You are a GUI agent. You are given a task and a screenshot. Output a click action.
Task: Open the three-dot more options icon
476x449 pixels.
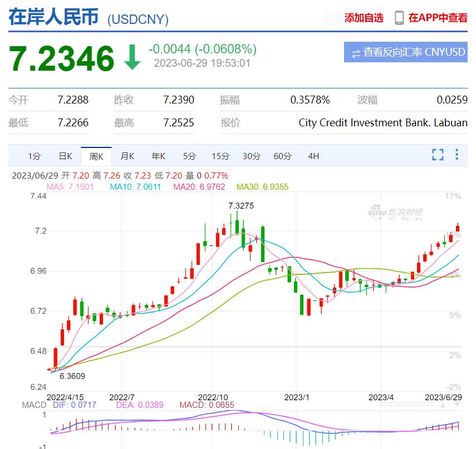457,156
